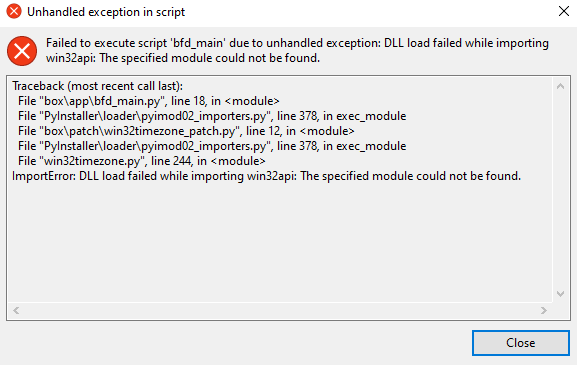Viewport: 577px width, 365px height.
Task: Click the empty area inside the traceback box
Action: tap(280, 243)
